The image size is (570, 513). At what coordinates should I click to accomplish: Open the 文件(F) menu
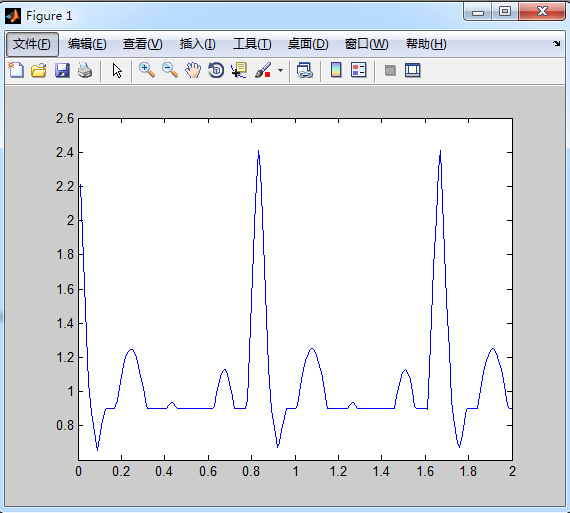32,44
